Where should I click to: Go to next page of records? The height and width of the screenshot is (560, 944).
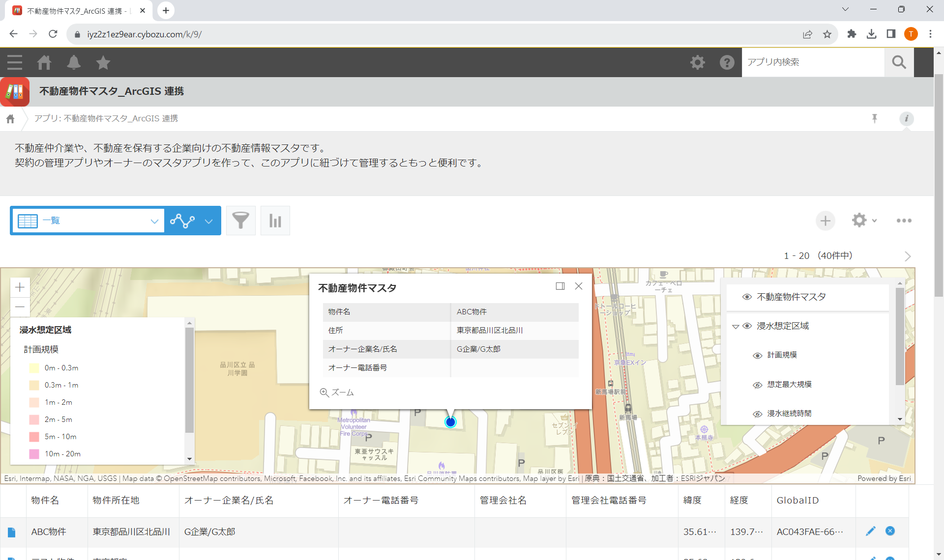point(908,256)
